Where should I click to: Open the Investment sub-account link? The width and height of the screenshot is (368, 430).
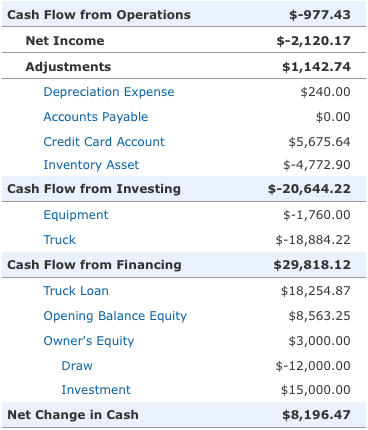(x=96, y=390)
